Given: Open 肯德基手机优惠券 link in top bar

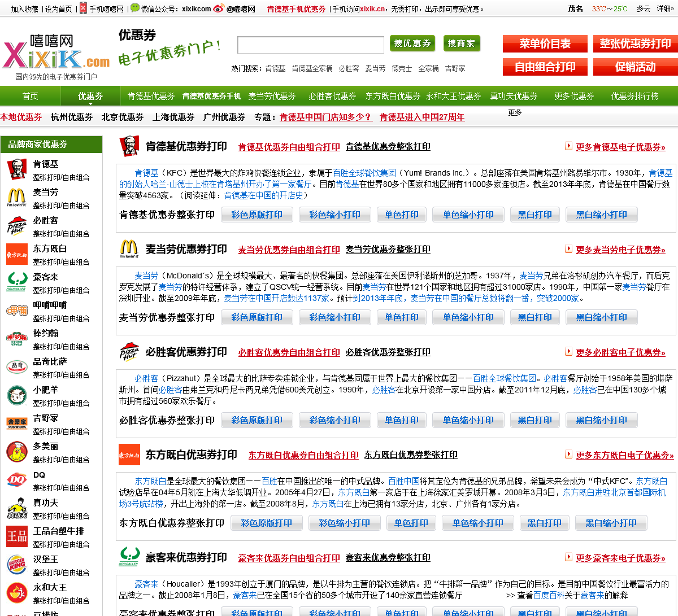Looking at the screenshot, I should tap(296, 9).
